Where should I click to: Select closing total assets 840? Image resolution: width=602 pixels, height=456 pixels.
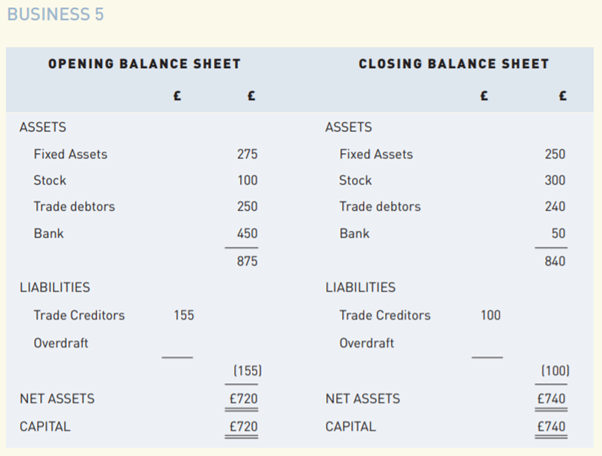[x=555, y=261]
